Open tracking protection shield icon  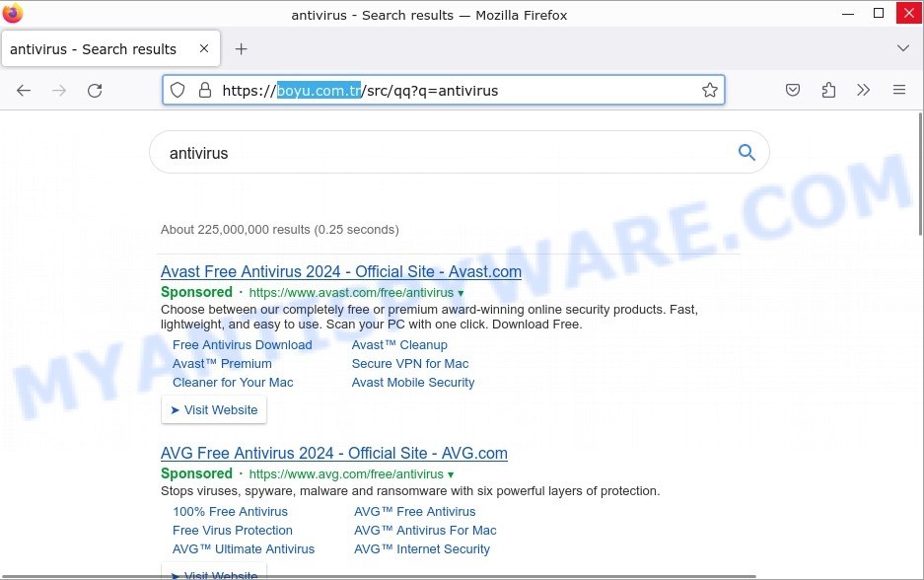coord(178,90)
